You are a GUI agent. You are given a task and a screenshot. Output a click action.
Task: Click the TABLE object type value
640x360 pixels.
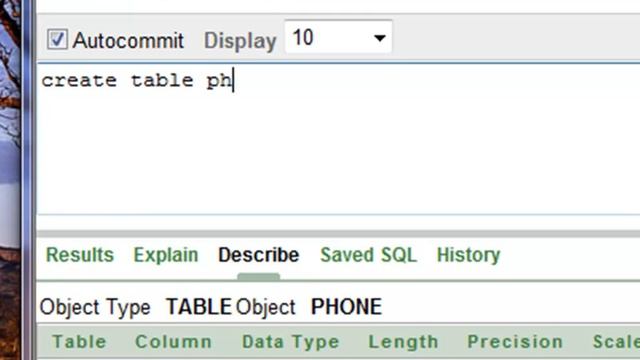click(199, 307)
